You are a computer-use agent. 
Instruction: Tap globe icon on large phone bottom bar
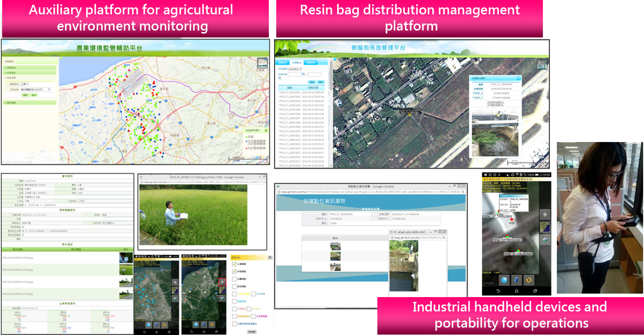click(x=504, y=281)
